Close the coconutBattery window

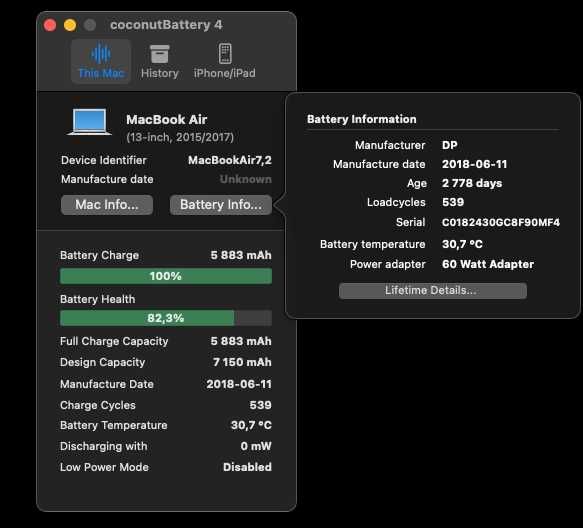[x=50, y=25]
